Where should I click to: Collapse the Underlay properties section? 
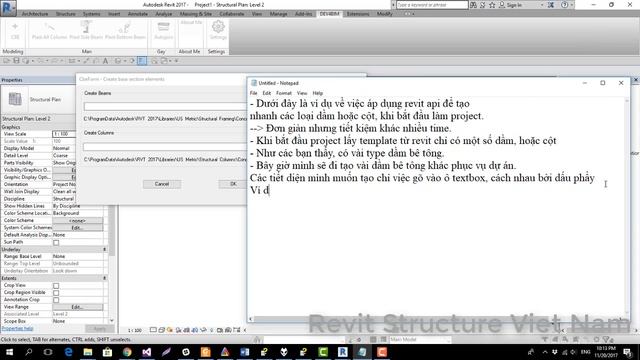pyautogui.click(x=104, y=249)
